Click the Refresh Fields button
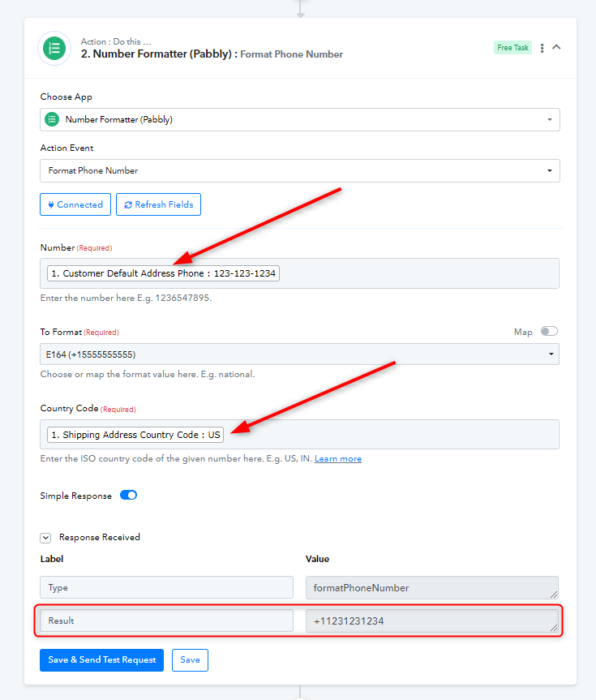This screenshot has width=596, height=700. pos(158,204)
